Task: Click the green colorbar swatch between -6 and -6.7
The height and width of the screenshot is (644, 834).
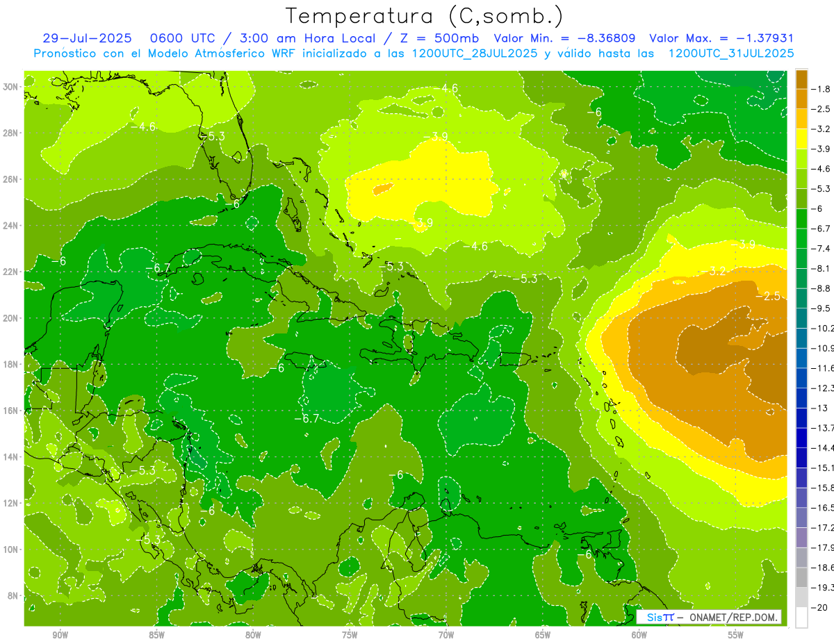Action: click(x=801, y=218)
